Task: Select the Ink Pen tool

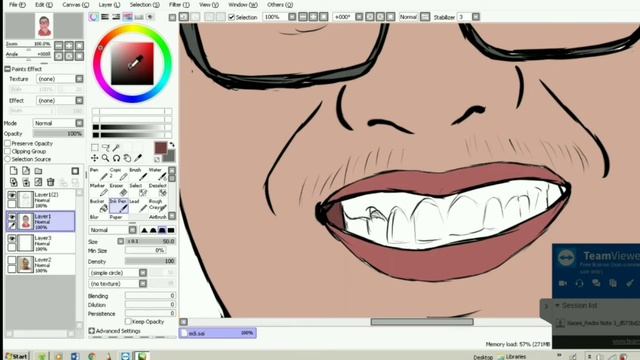Action: 119,206
